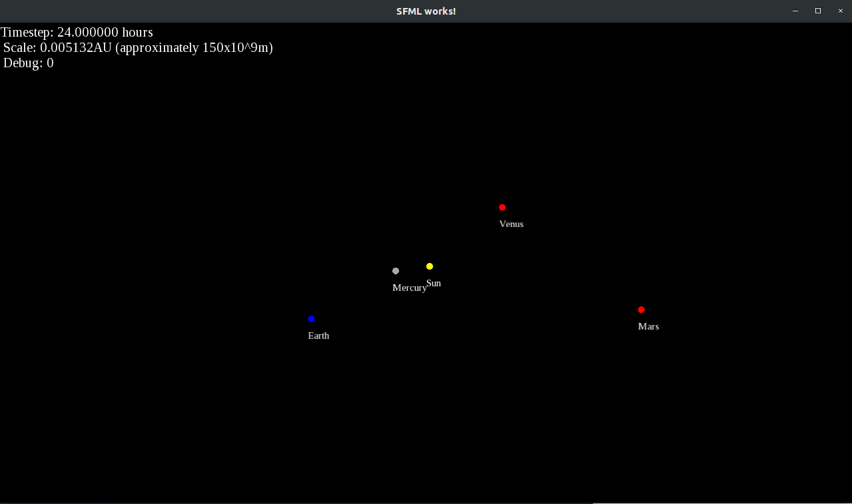Viewport: 852px width, 504px height.
Task: Click the Scale 0.005132AU readout
Action: click(x=138, y=48)
